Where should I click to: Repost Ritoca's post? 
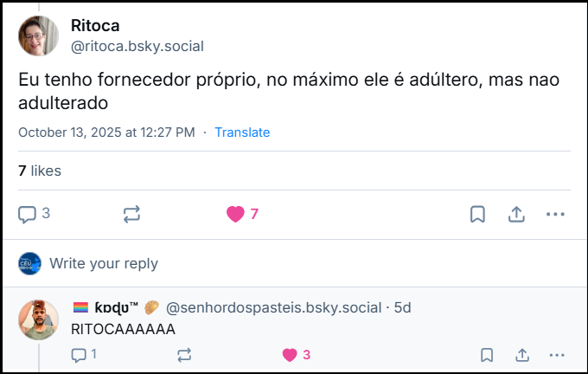click(131, 214)
